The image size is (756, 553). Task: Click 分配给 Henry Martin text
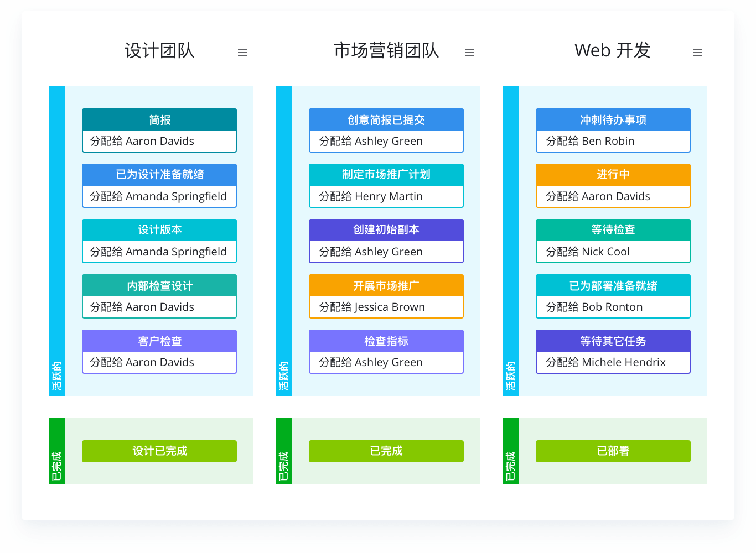(x=371, y=196)
